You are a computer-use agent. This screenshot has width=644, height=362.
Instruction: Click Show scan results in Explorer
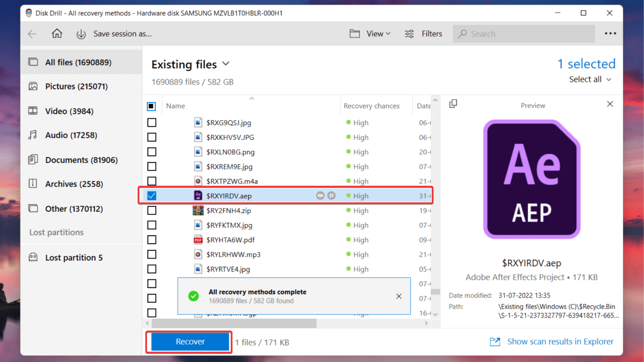coord(560,342)
